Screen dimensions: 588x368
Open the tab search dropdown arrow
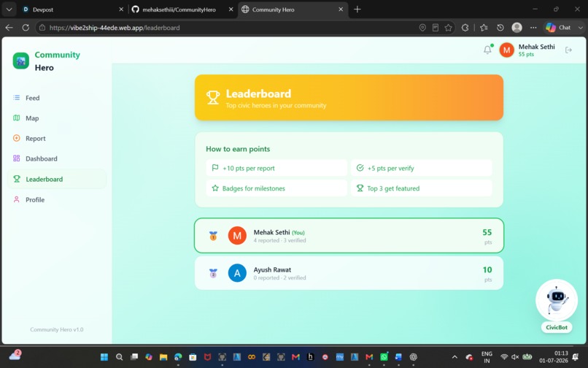pyautogui.click(x=9, y=9)
